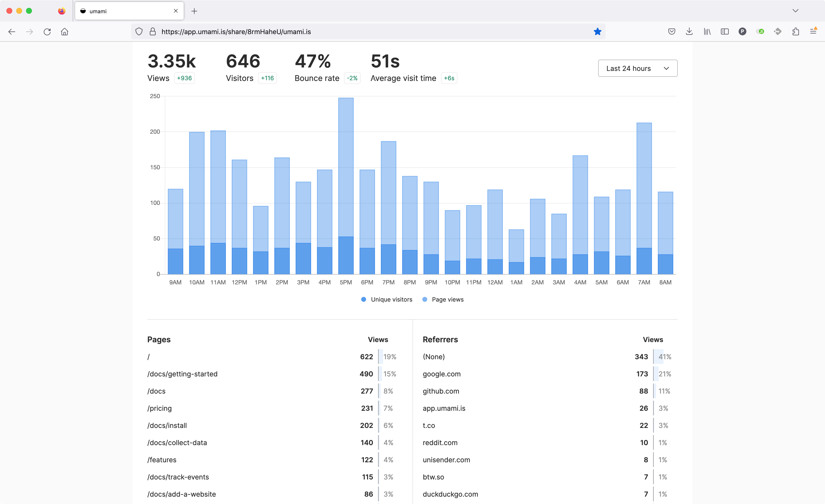Open the downloads arrow icon

tap(689, 31)
